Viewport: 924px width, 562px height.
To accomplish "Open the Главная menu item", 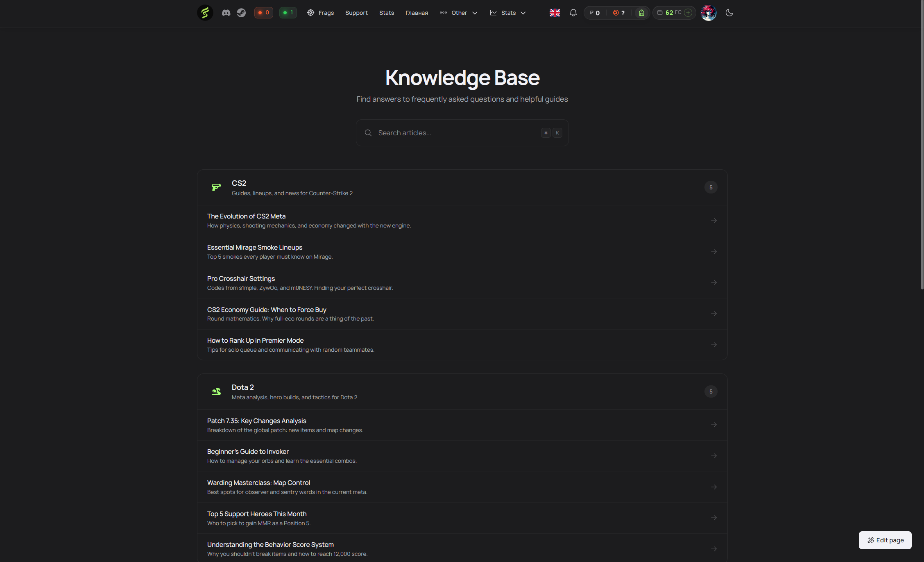I will click(x=417, y=13).
